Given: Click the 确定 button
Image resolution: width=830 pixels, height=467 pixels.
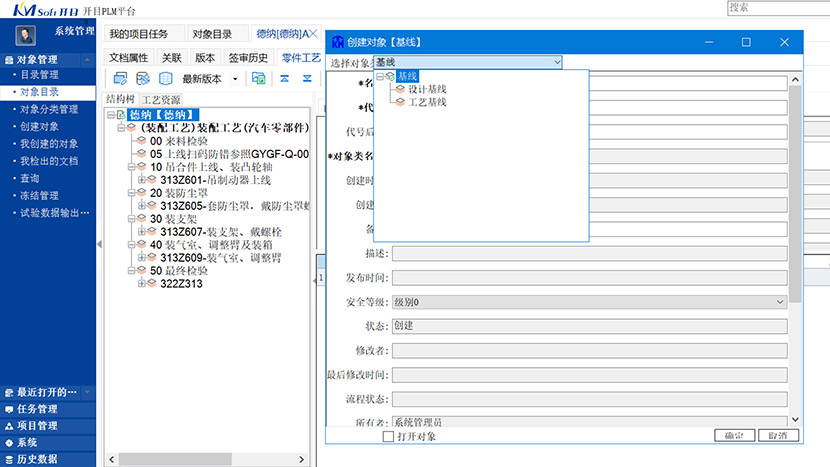Looking at the screenshot, I should [733, 436].
